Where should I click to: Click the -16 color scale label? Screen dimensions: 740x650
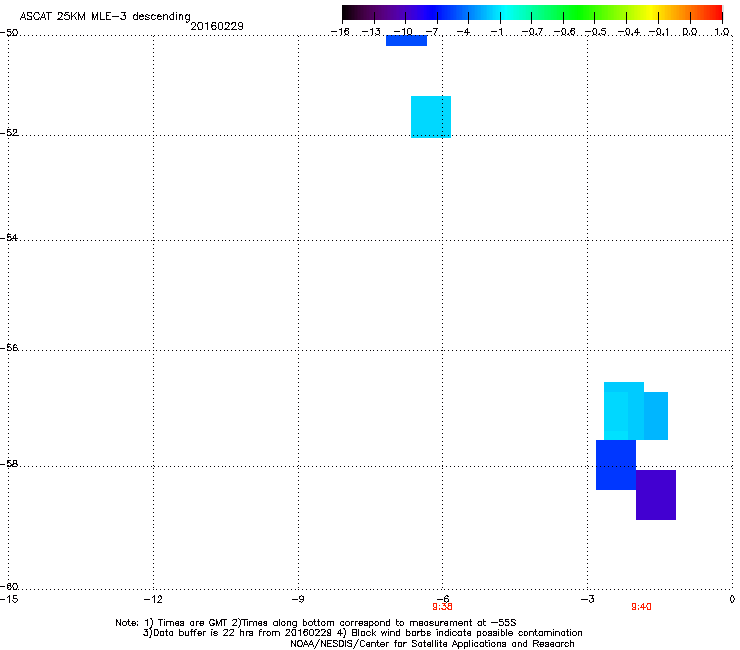340,32
